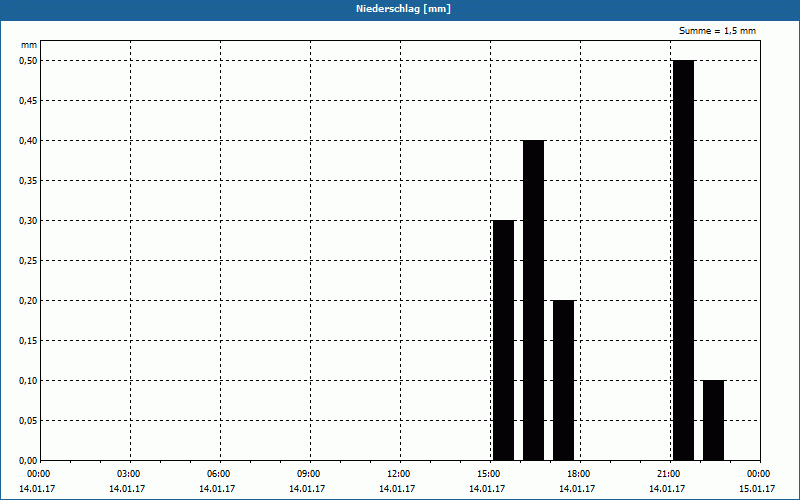Select the shortest bar reaching 0,10
Viewport: 800px width, 500px height.
[x=714, y=420]
